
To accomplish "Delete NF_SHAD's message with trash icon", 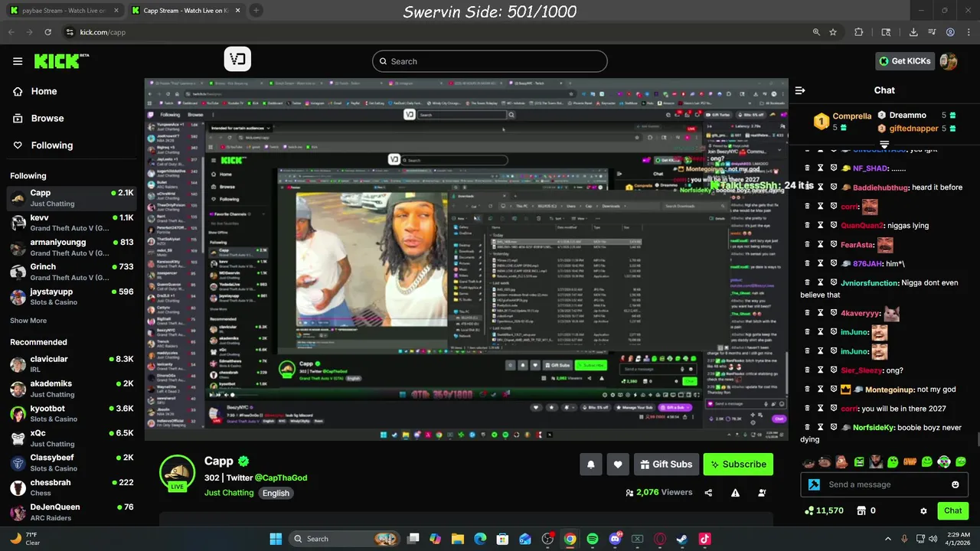I will (807, 168).
